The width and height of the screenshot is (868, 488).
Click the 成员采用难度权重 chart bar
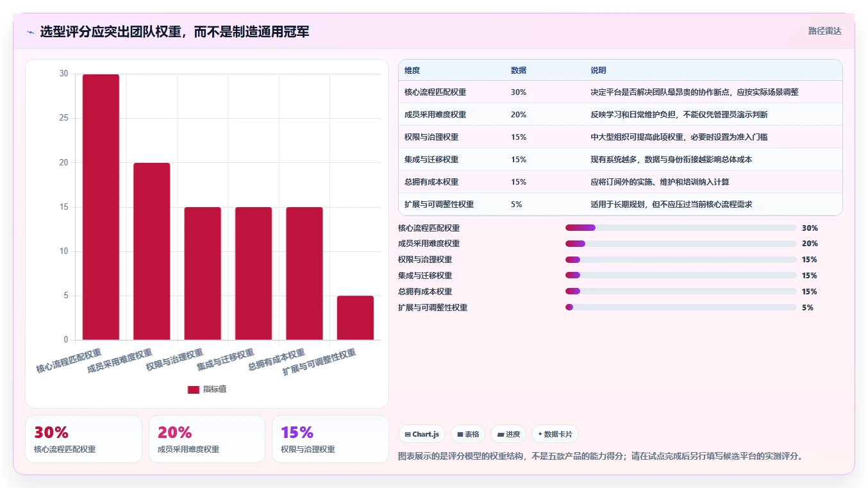click(152, 251)
